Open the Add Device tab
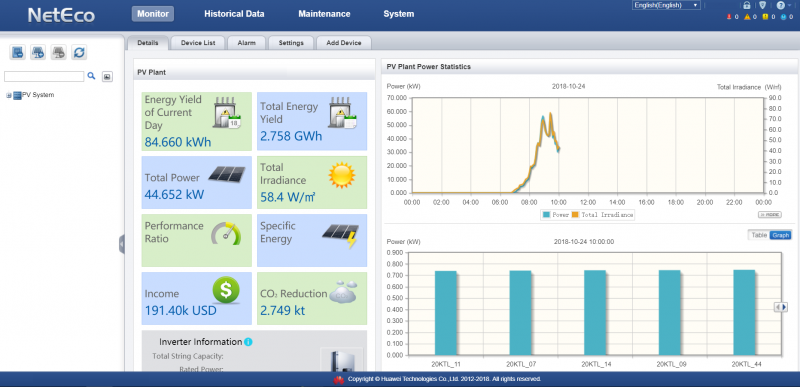 344,43
